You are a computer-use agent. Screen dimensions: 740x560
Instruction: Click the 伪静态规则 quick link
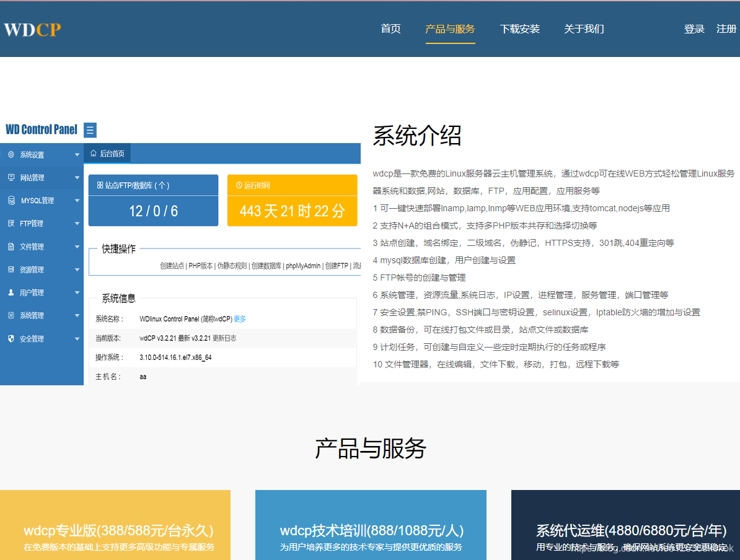click(232, 266)
